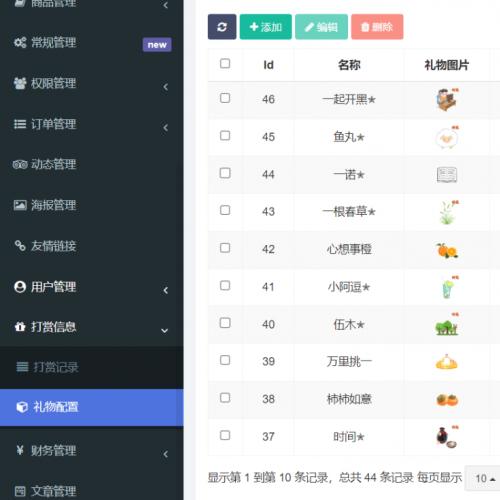Click the 动态管理 sidebar icon

point(20,164)
